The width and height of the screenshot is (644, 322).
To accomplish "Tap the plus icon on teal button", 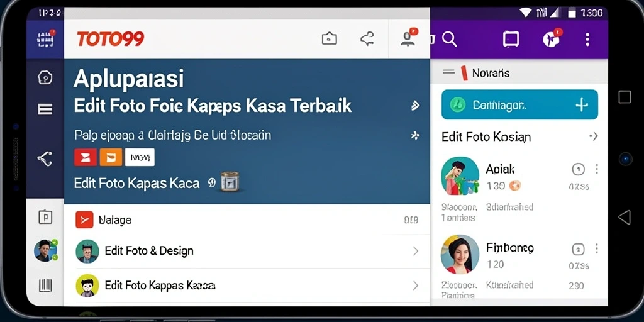I will 582,105.
